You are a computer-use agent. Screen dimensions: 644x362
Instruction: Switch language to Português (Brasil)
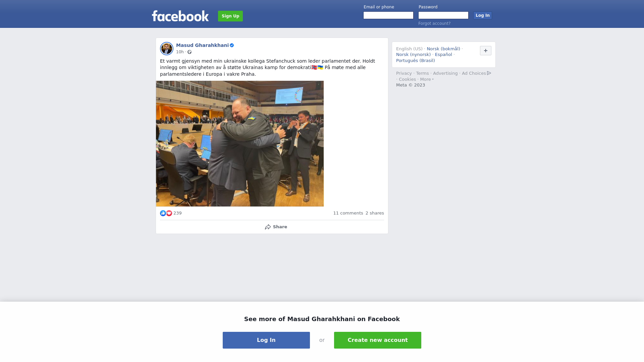416,61
